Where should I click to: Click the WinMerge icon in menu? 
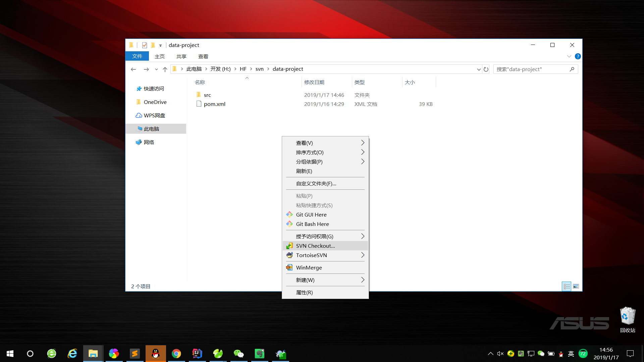(289, 267)
